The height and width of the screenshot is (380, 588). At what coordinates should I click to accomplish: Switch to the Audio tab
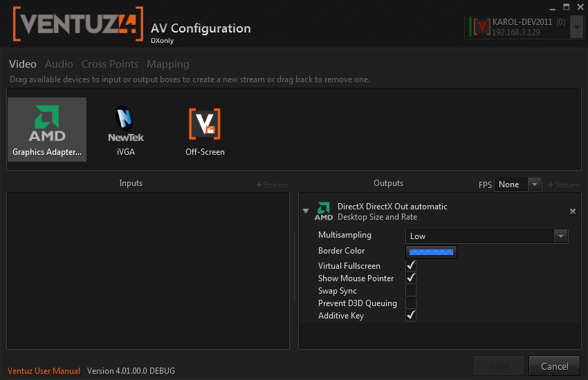[x=59, y=64]
